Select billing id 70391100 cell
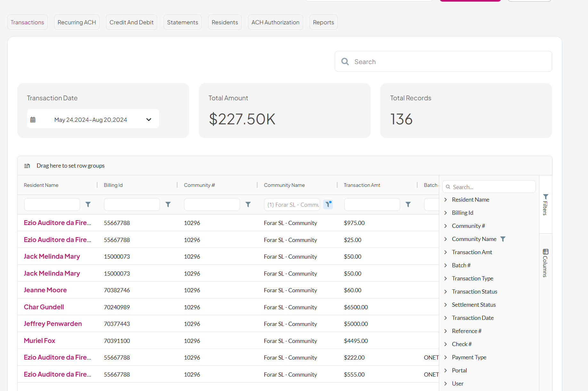588x391 pixels. click(117, 341)
